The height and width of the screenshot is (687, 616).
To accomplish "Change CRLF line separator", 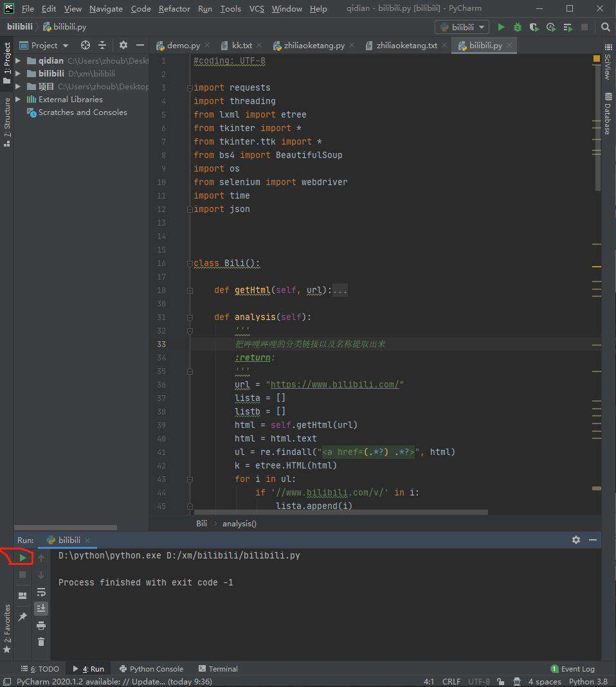I will pyautogui.click(x=451, y=682).
